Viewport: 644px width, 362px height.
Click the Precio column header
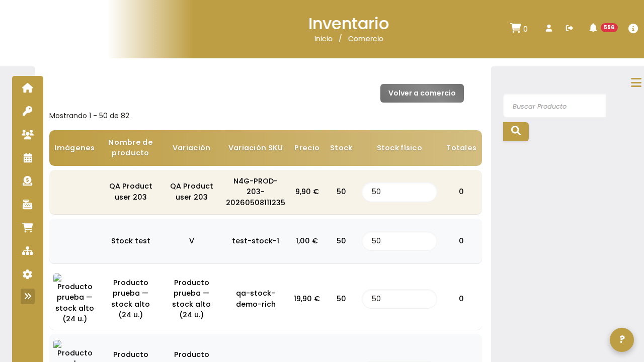[307, 148]
